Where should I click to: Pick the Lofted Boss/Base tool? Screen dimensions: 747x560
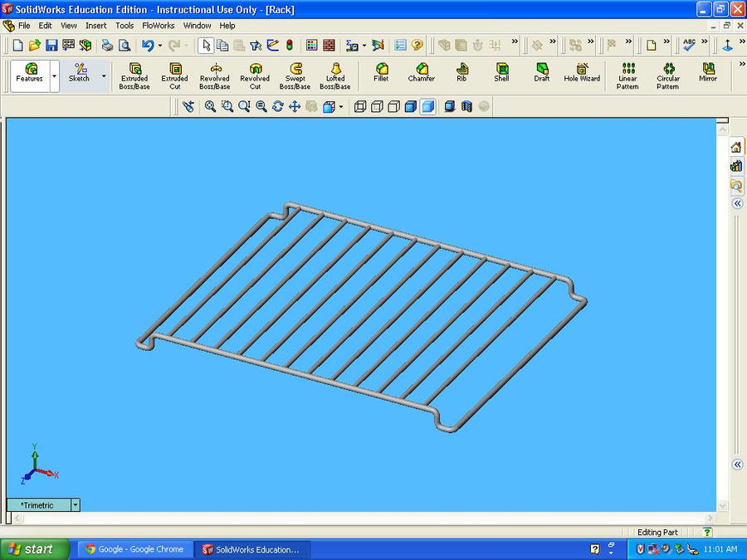pyautogui.click(x=335, y=76)
